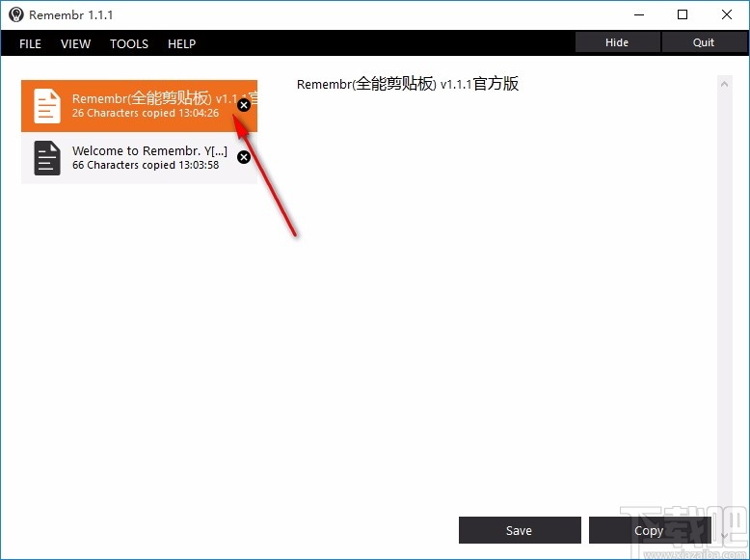750x560 pixels.
Task: Minimize the Remembr window
Action: [x=639, y=14]
